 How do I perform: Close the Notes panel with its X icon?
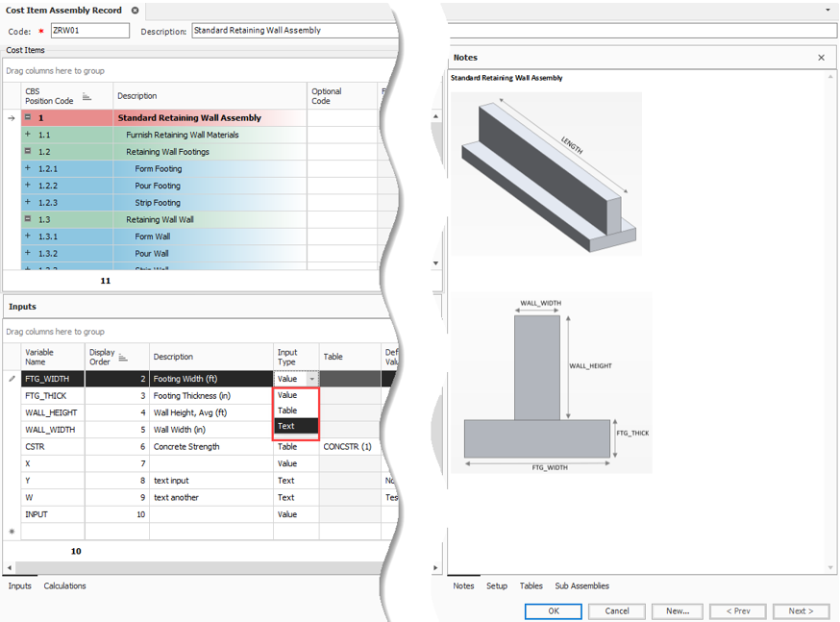pyautogui.click(x=822, y=58)
